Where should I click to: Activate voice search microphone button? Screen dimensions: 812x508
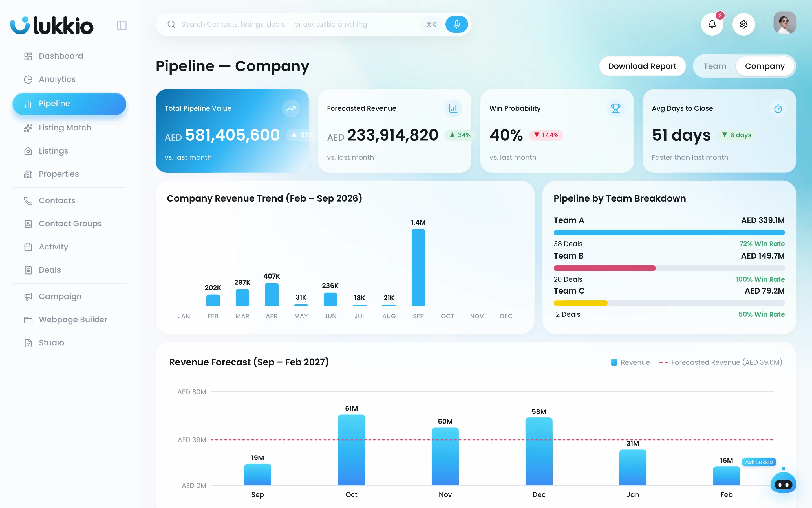pos(456,24)
